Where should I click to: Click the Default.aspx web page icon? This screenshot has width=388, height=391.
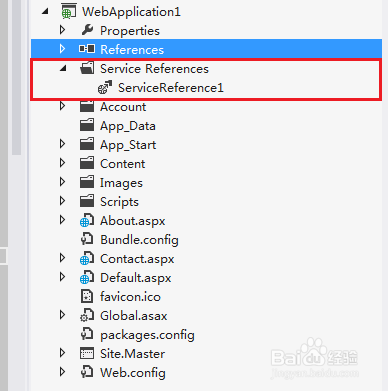click(x=87, y=278)
